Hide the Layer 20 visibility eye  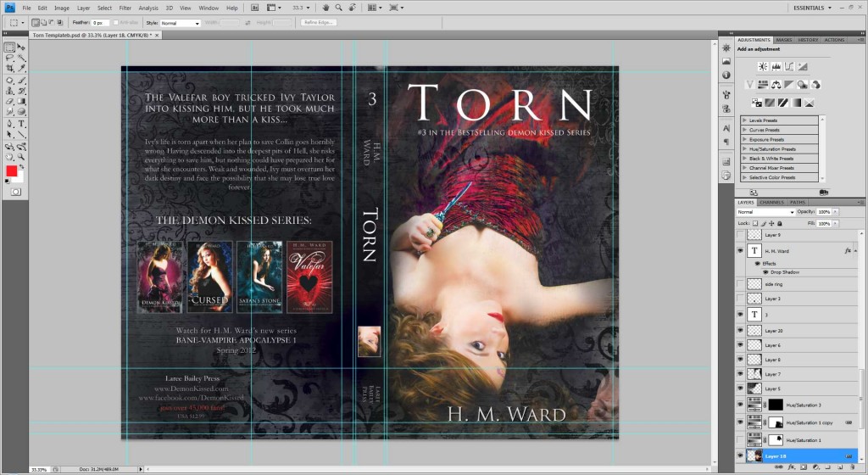pos(740,331)
